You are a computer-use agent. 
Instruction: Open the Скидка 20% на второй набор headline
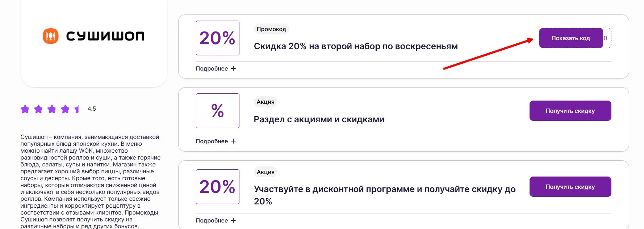tap(355, 46)
